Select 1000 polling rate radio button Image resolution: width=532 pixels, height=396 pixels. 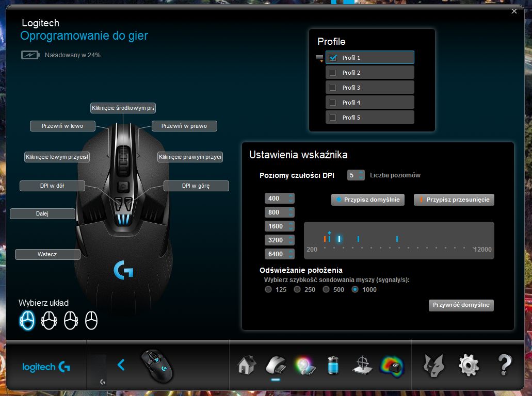point(355,290)
